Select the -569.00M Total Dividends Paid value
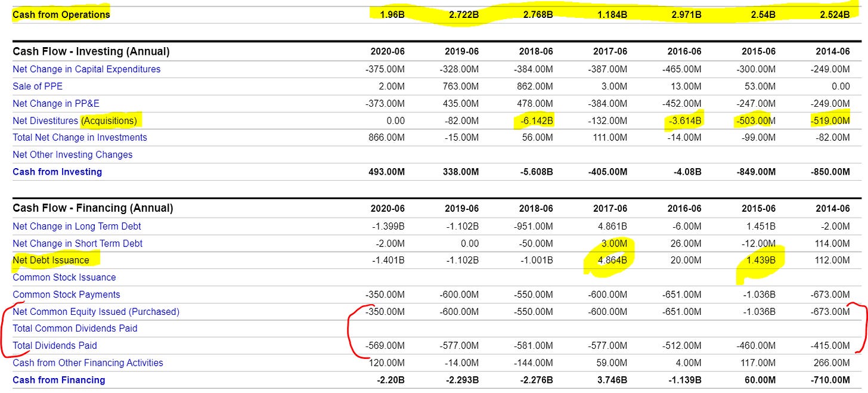Viewport: 868px width, 393px height. [x=385, y=346]
